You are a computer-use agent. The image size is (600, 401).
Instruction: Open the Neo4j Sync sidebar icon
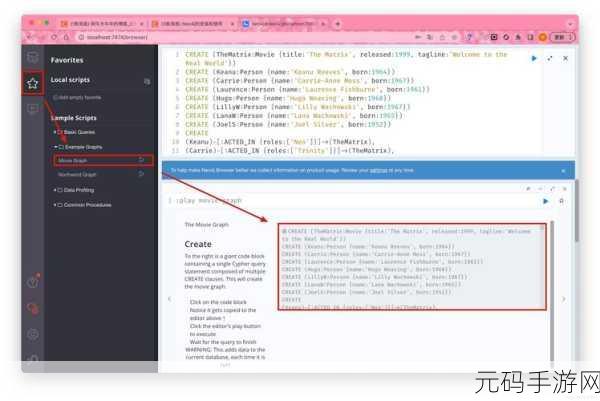(33, 308)
